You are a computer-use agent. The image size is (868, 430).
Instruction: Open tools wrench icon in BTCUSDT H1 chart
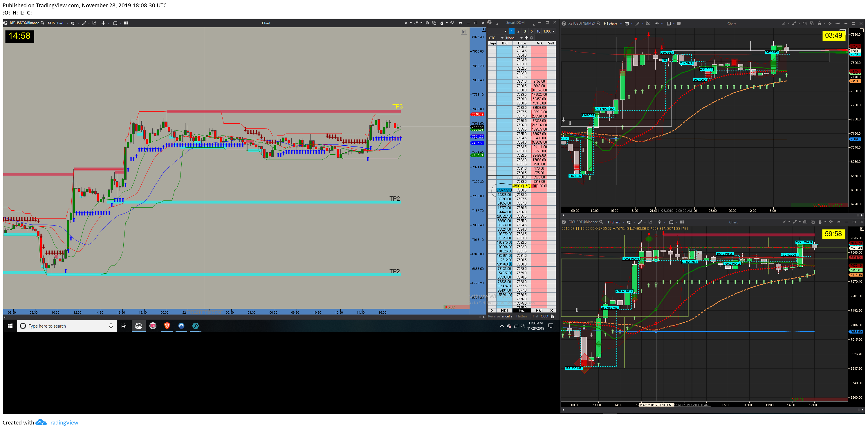pyautogui.click(x=831, y=222)
